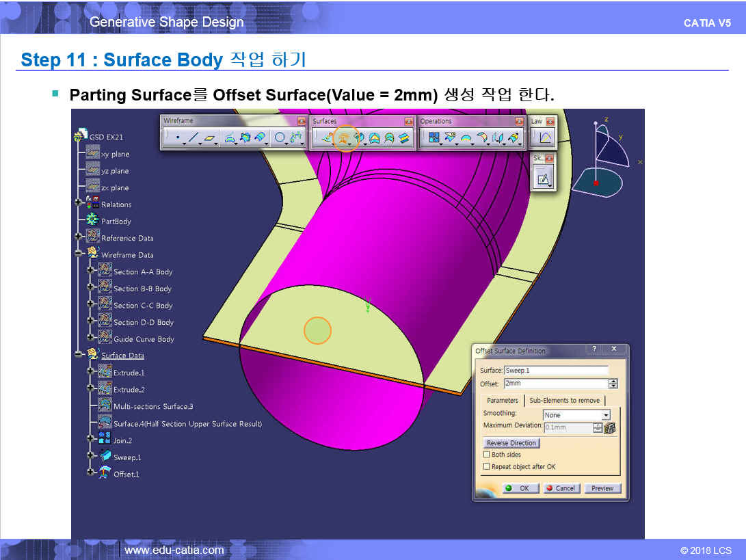746x560 pixels.
Task: Open the Law tool icon
Action: click(x=545, y=139)
